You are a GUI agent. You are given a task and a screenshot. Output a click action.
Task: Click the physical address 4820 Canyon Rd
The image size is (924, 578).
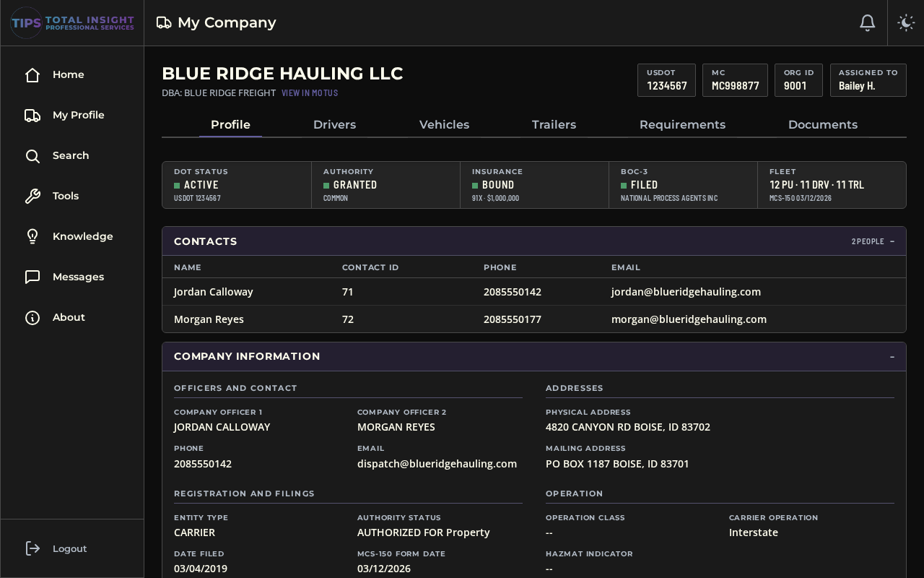pos(628,427)
